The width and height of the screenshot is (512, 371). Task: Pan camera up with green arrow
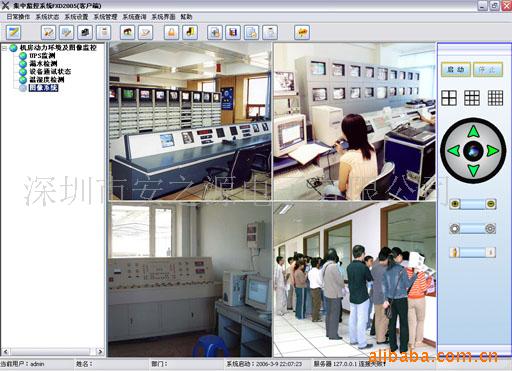pos(473,131)
